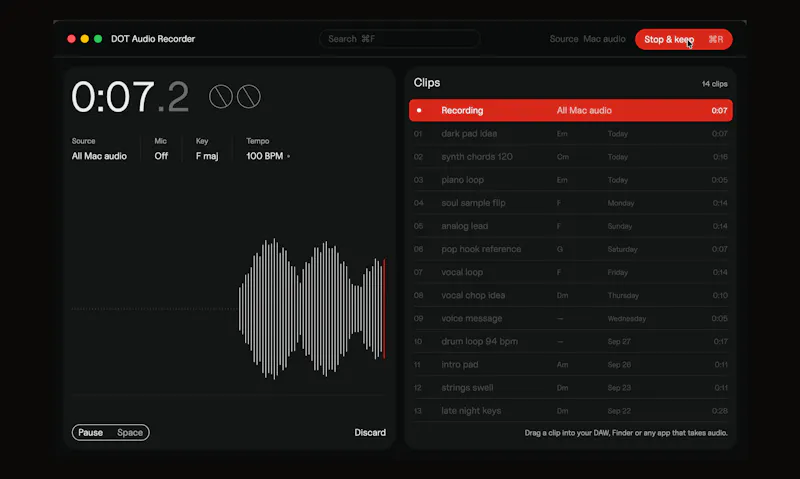Toggle the Mic Off setting
This screenshot has width=800, height=479.
[161, 149]
